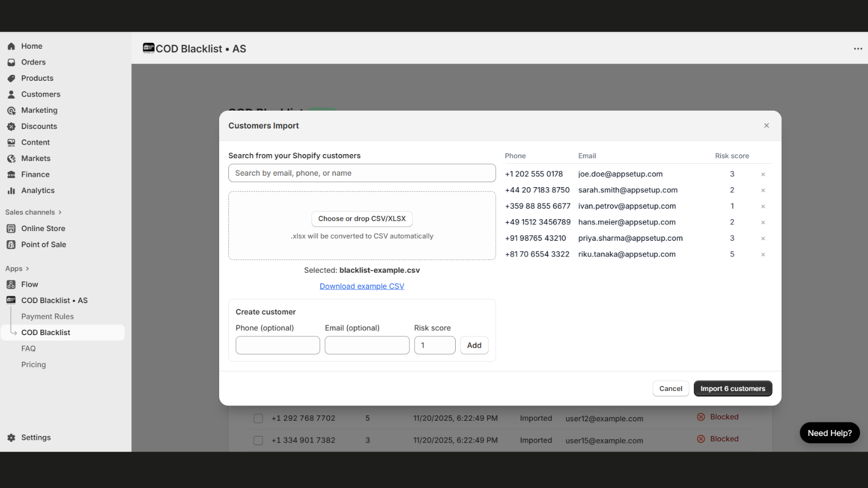Open the Pricing page in sidebar
The image size is (868, 488).
[34, 365]
